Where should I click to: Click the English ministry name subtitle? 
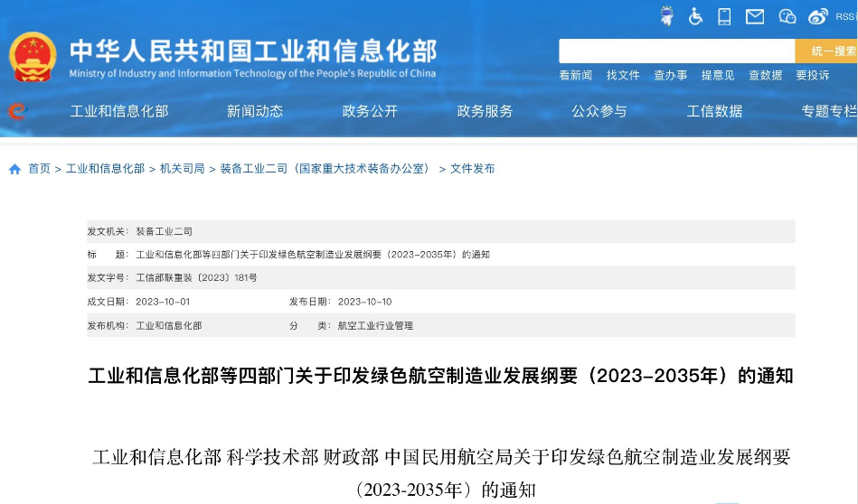(252, 74)
